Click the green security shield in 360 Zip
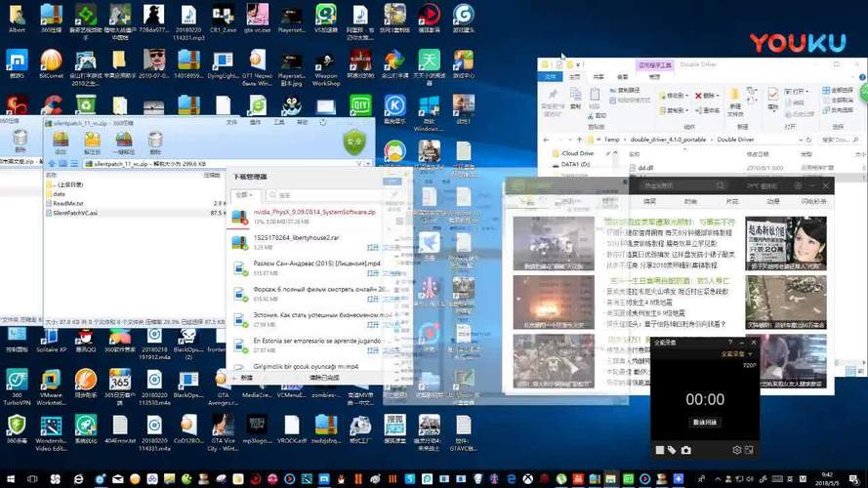868x488 pixels. (x=354, y=142)
